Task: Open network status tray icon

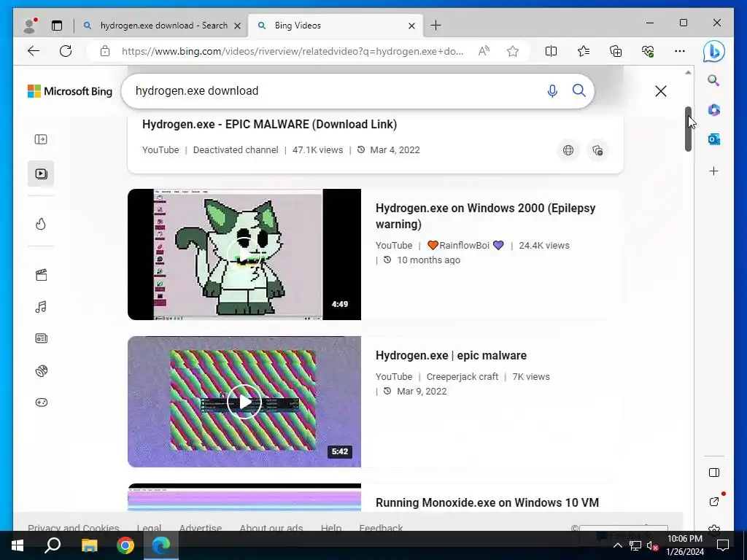Action: click(x=635, y=545)
